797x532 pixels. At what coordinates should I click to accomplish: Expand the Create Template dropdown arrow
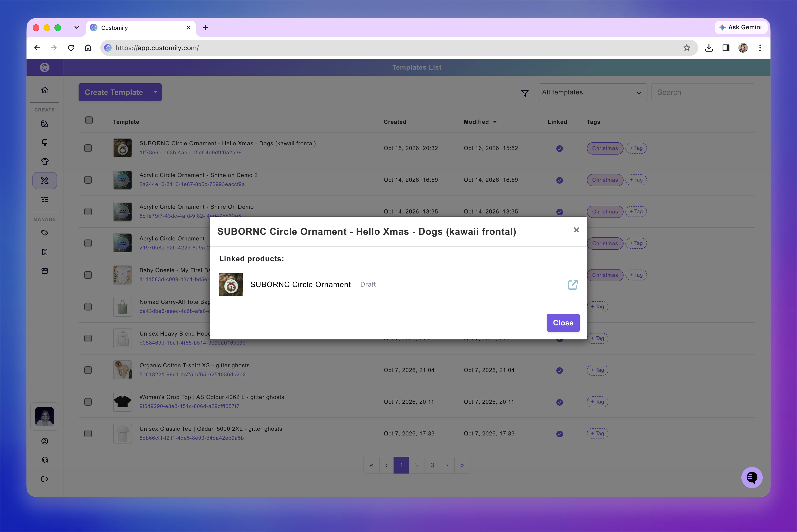pos(155,92)
